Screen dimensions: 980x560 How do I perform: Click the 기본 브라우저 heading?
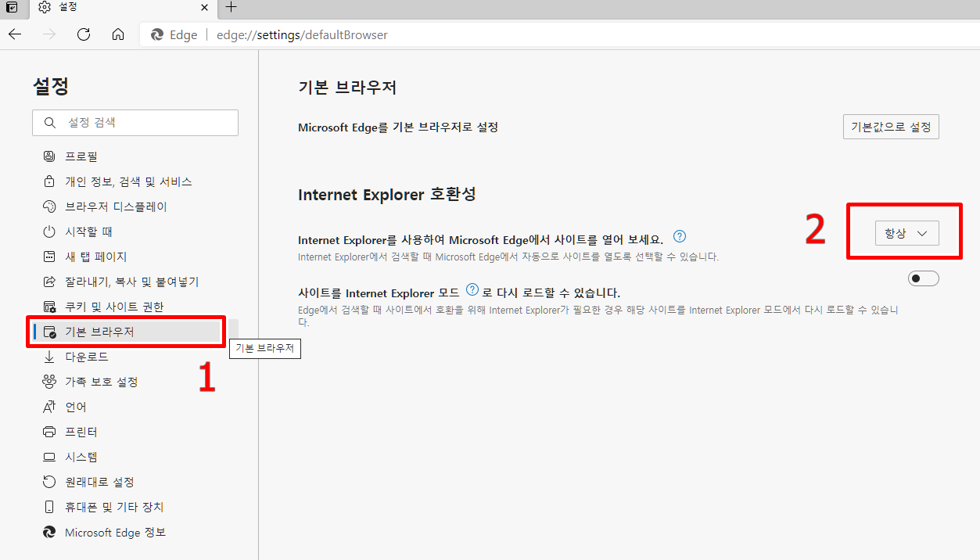pos(347,88)
